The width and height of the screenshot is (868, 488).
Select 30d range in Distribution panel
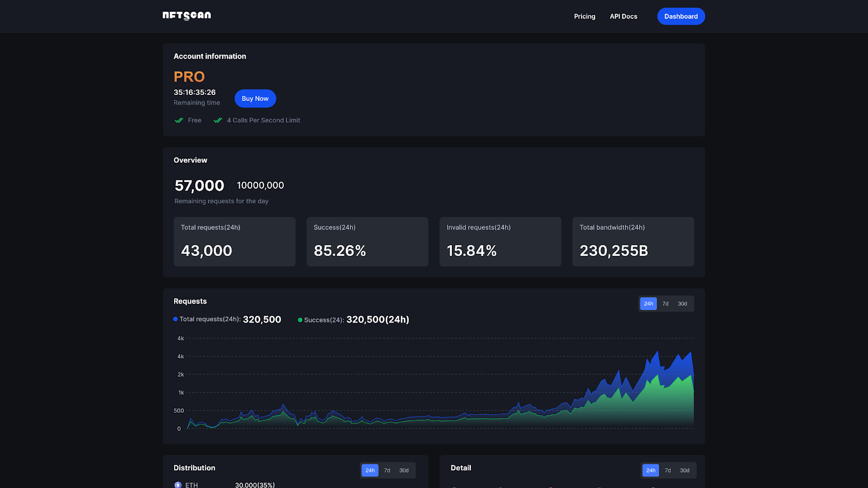point(404,471)
